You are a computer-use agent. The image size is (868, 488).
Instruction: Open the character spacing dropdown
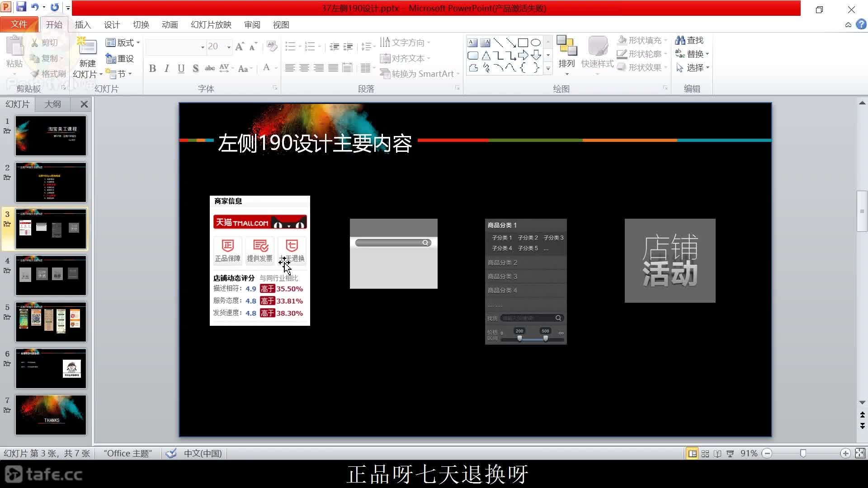(226, 68)
